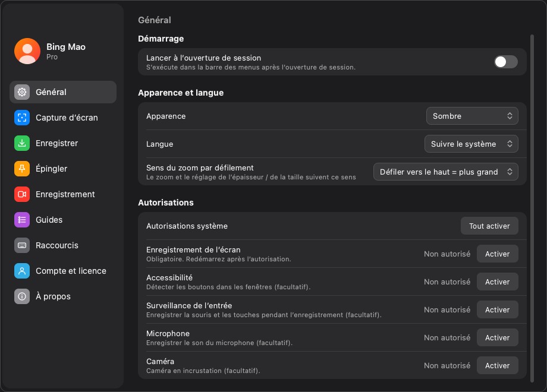
Task: Open À propos label
Action: coord(53,296)
